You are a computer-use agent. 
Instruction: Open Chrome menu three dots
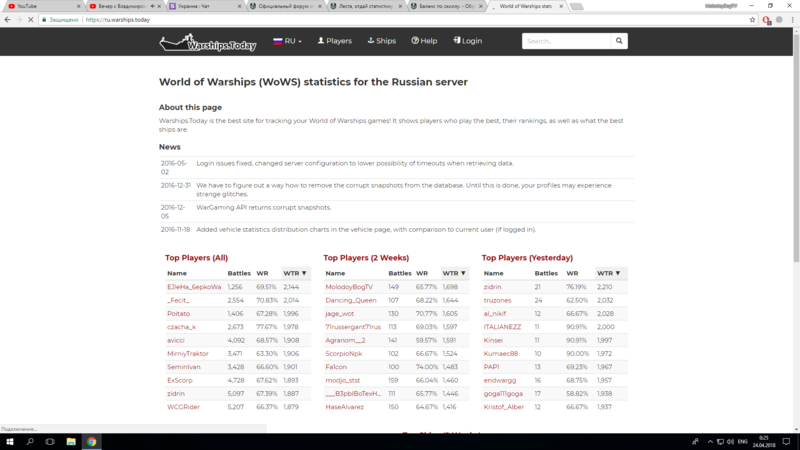coord(792,19)
